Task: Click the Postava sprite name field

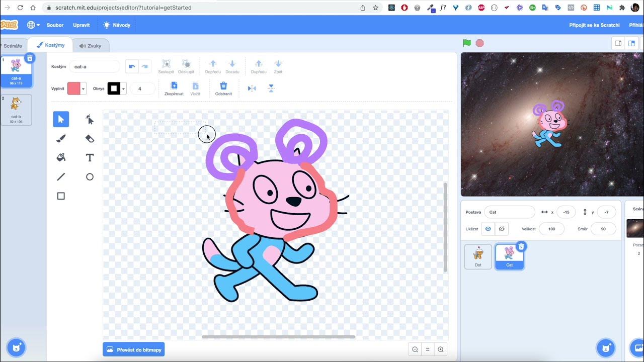Action: pos(510,212)
